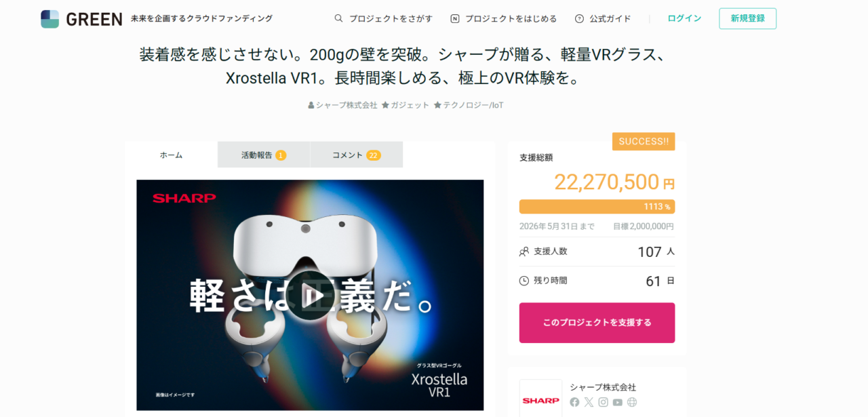Play the Xrostella VR1 video
The height and width of the screenshot is (417, 868).
coord(310,295)
